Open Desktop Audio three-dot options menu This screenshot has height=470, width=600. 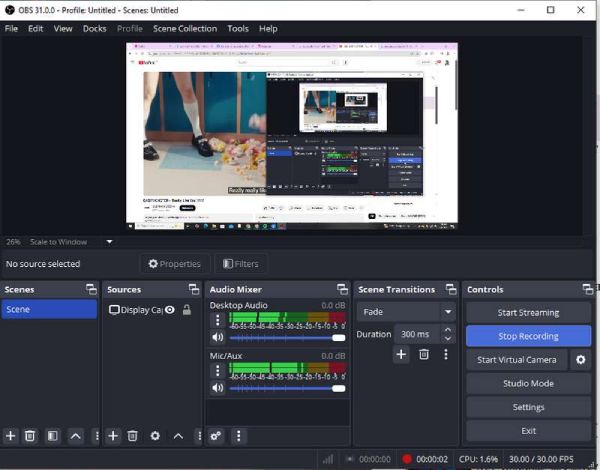(218, 320)
